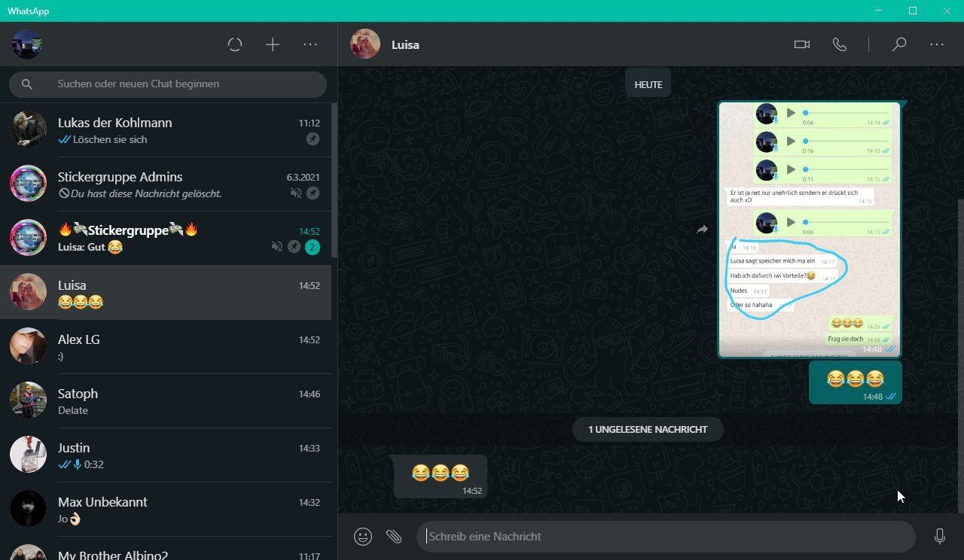This screenshot has width=964, height=560.
Task: Attach a file with the paperclip icon
Action: [394, 537]
